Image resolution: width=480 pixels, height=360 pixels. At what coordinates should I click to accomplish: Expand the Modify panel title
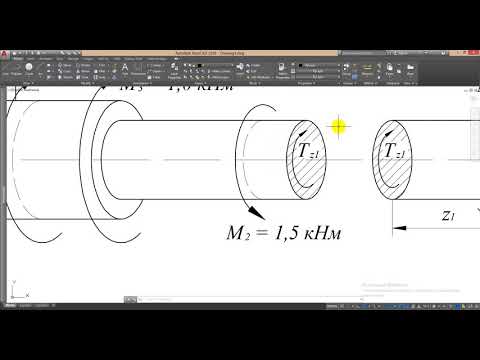(86, 83)
